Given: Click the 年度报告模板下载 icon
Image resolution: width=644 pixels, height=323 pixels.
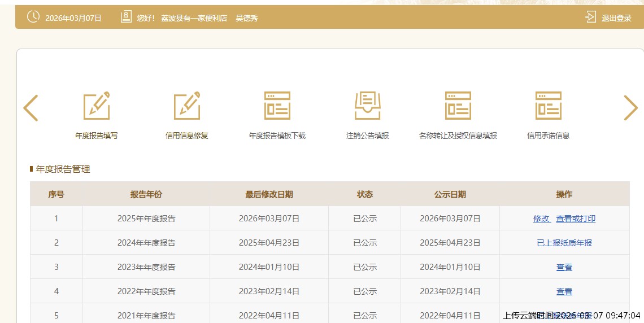Looking at the screenshot, I should [277, 106].
